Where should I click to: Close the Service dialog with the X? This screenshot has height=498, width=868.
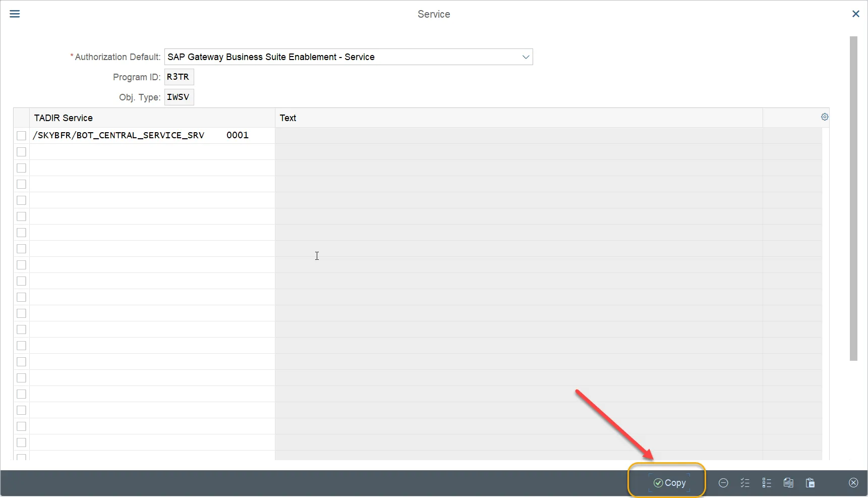click(x=855, y=14)
